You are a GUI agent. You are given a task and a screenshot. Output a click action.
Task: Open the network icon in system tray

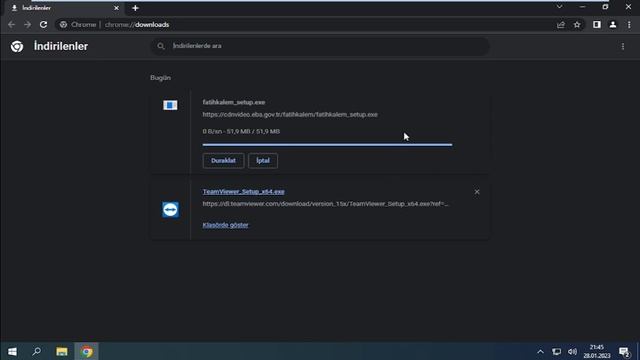(556, 351)
